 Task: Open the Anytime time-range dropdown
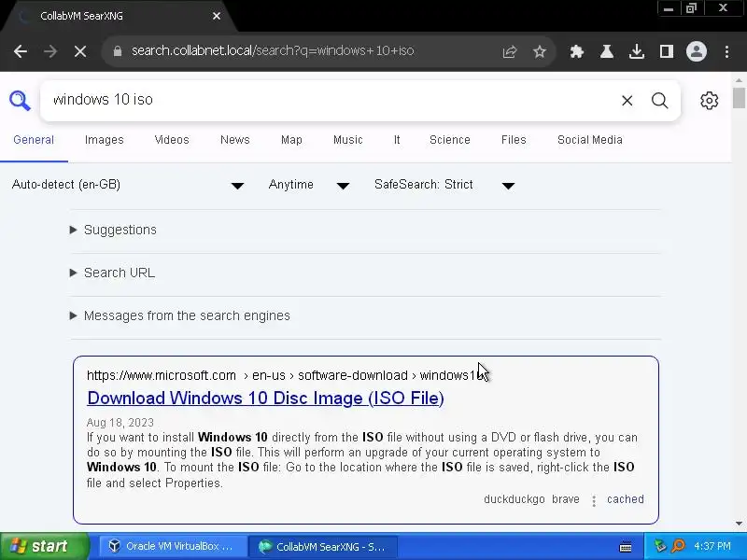(x=309, y=185)
